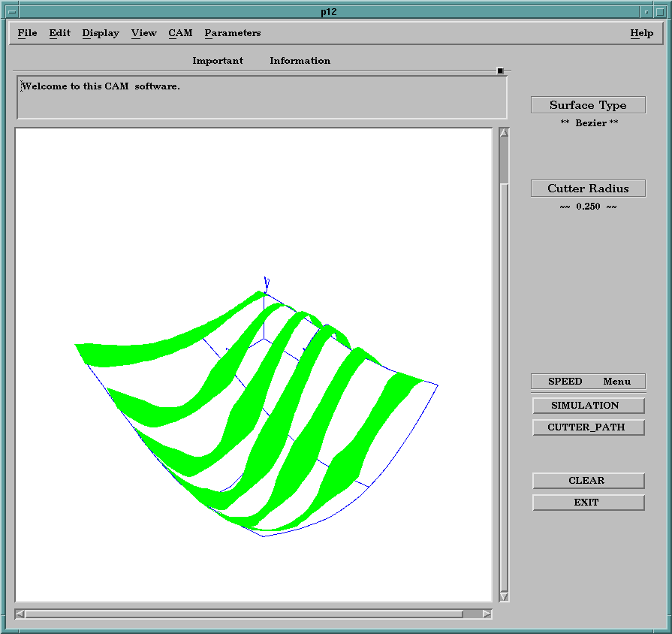Screen dimensions: 672x634
Task: Click the CUTTER_PATH button
Action: coord(589,427)
